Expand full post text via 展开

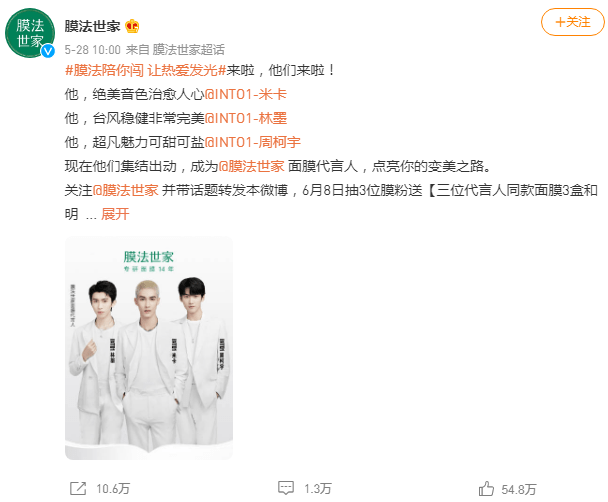pos(115,214)
